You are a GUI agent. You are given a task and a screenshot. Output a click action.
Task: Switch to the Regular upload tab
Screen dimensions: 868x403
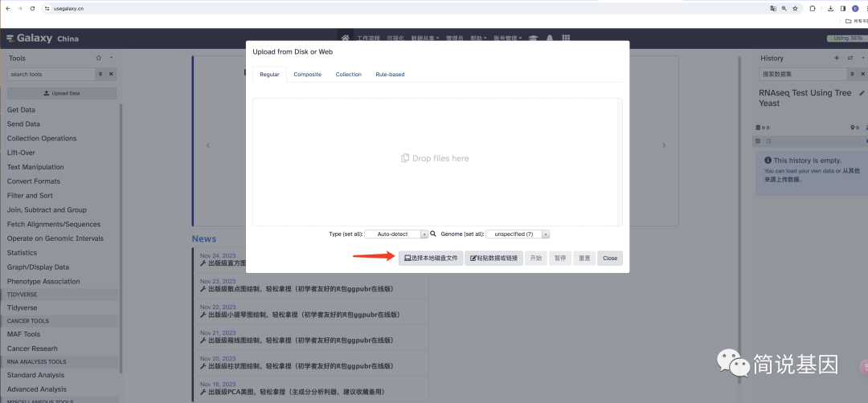point(269,74)
